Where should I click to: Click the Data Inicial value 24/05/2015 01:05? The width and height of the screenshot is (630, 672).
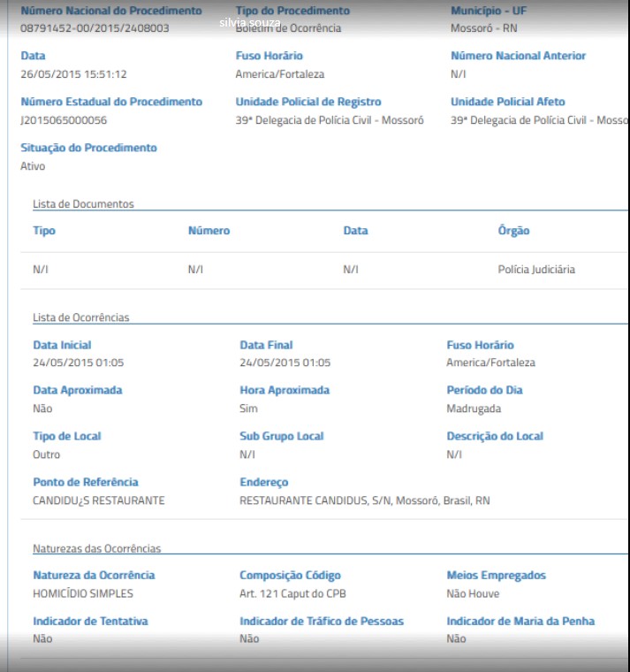[x=79, y=363]
